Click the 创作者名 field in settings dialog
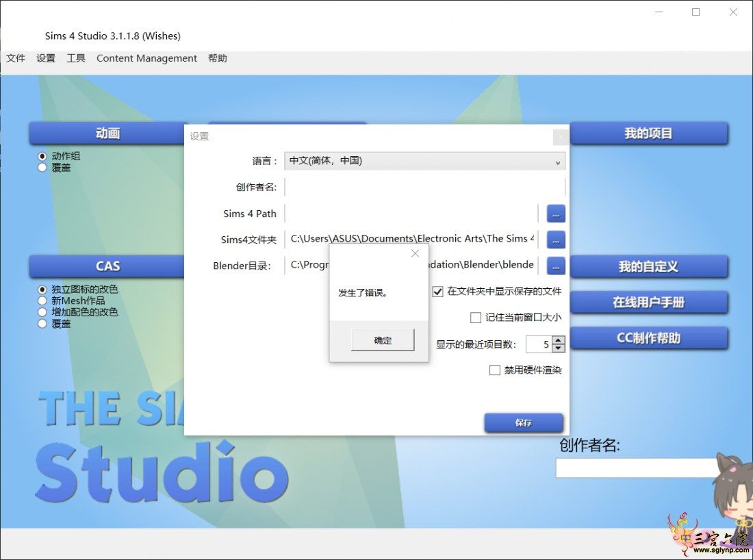Image resolution: width=753 pixels, height=560 pixels. click(424, 187)
